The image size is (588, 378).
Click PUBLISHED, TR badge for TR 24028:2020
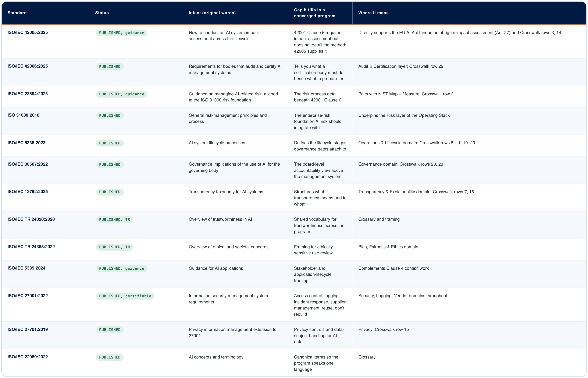coord(114,219)
